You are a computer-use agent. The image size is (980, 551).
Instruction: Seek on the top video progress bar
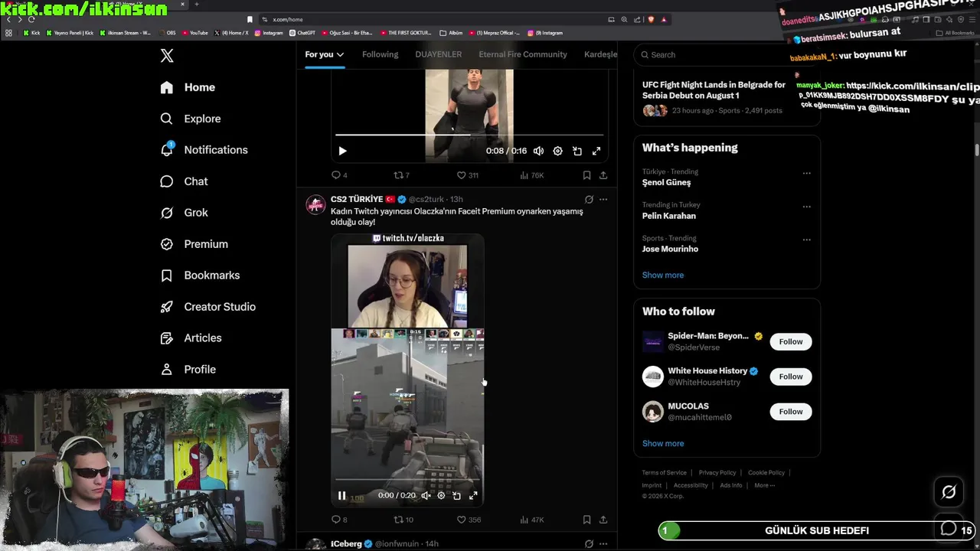[x=469, y=135]
